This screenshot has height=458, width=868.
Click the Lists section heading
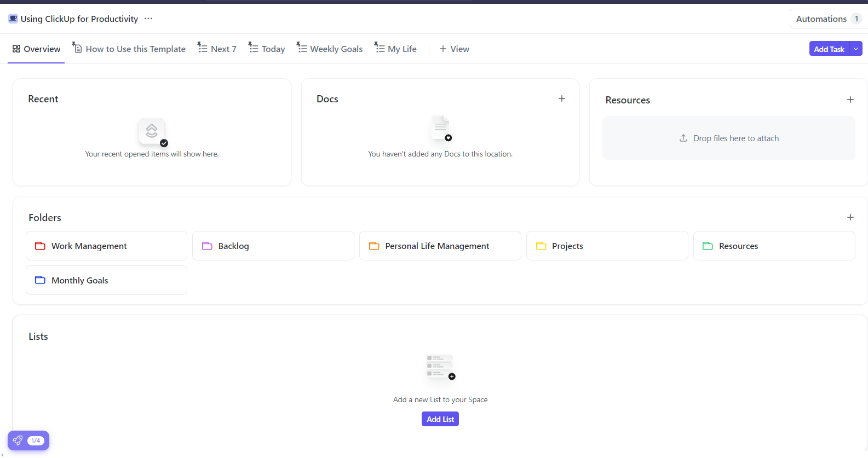(x=38, y=337)
